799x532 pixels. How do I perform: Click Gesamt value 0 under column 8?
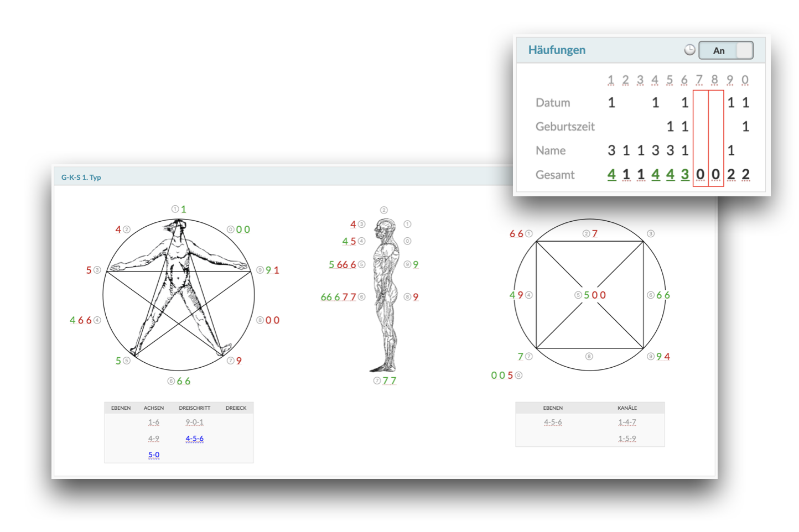[x=715, y=175]
